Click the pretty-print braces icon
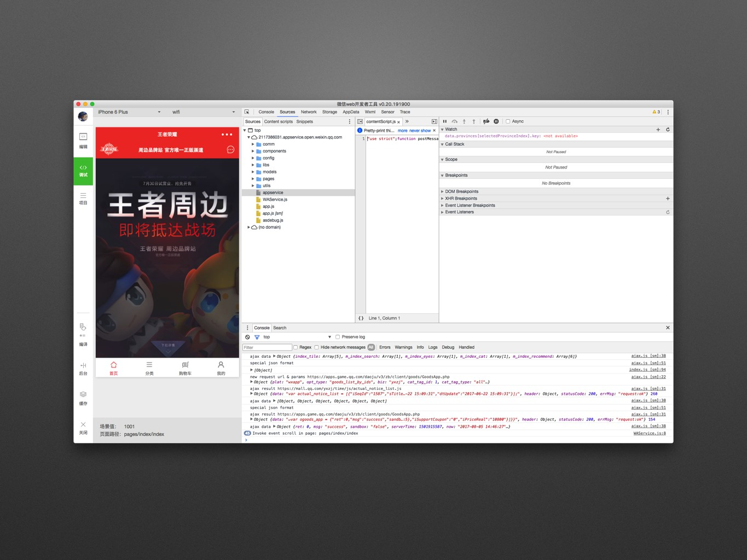Screen dimensions: 747x560 click(361, 318)
